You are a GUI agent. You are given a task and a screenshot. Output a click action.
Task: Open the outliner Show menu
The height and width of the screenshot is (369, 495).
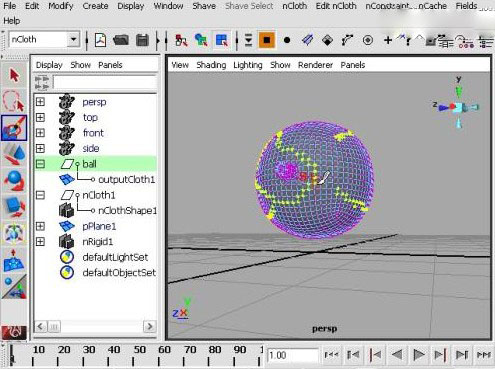[x=80, y=65]
